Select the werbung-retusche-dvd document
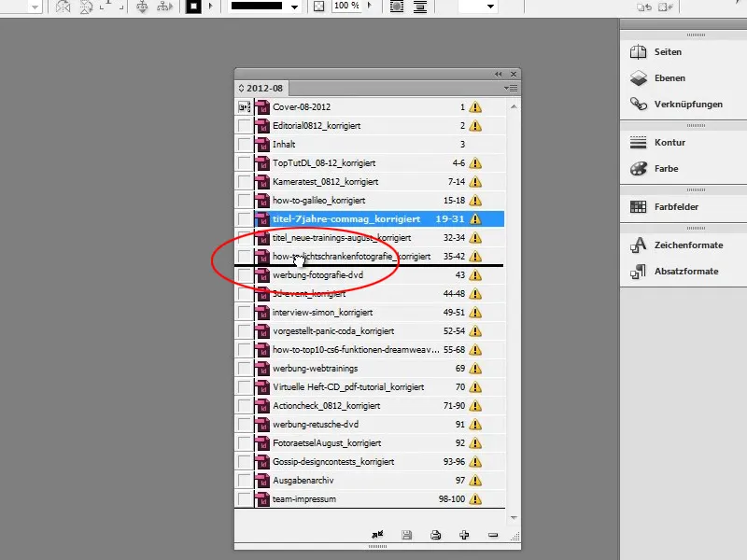The height and width of the screenshot is (560, 747). point(379,425)
